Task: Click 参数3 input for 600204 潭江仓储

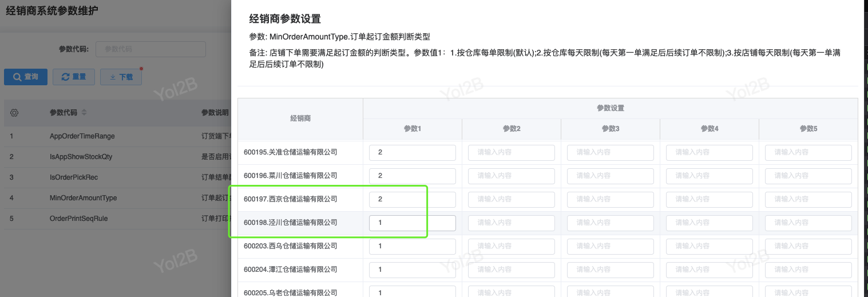Action: [611, 270]
